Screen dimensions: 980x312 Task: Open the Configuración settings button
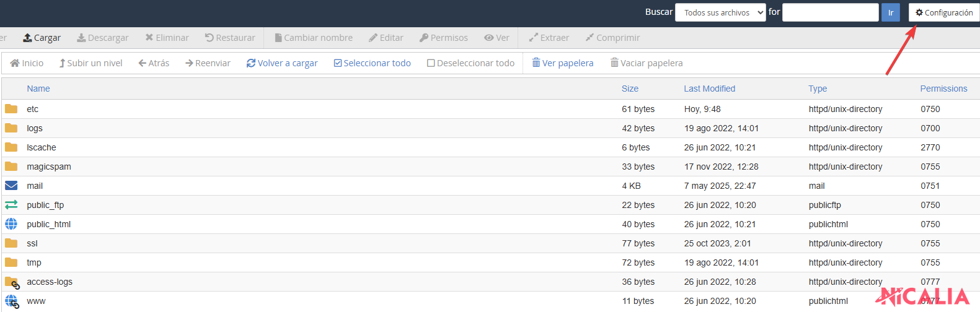(x=943, y=12)
